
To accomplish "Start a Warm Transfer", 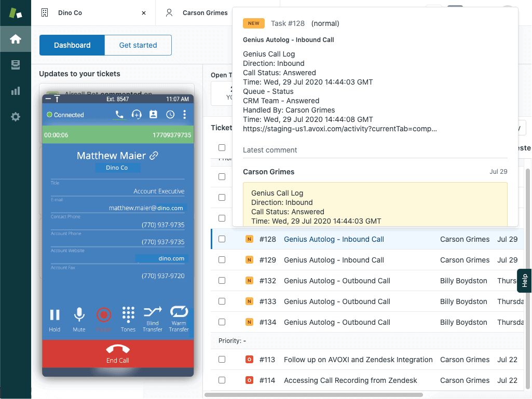I will pyautogui.click(x=179, y=314).
